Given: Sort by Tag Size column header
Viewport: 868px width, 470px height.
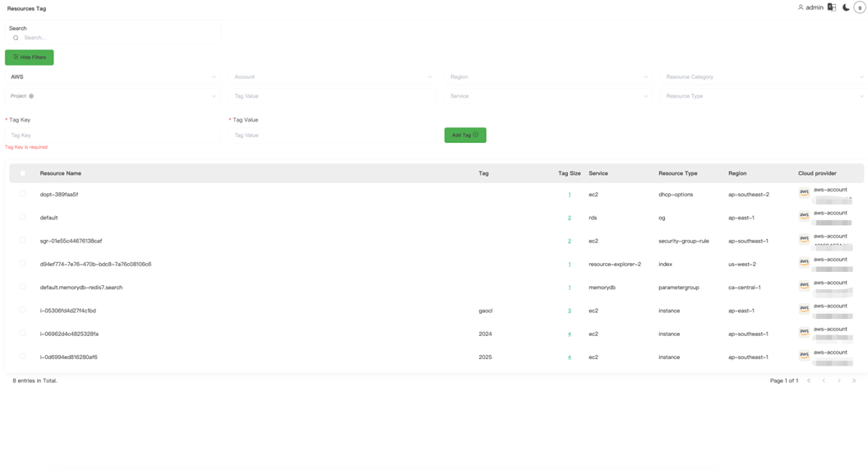Looking at the screenshot, I should click(569, 173).
